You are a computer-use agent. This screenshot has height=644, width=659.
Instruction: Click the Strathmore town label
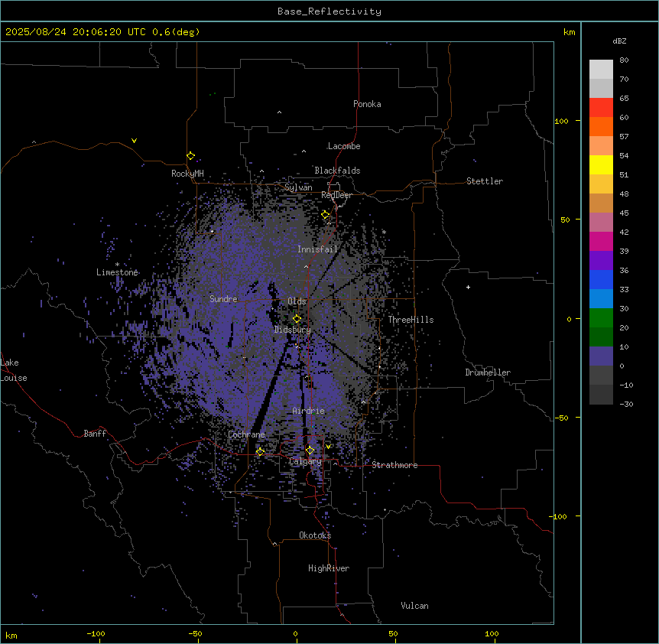click(x=394, y=465)
